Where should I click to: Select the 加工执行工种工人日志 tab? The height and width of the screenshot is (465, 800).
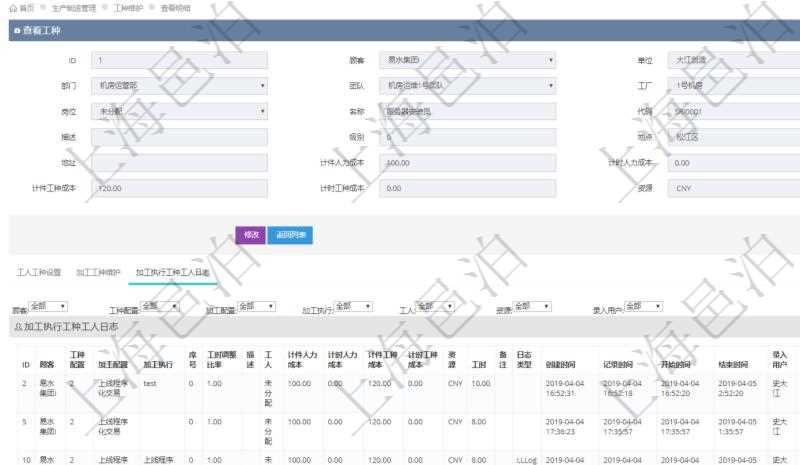tap(173, 272)
